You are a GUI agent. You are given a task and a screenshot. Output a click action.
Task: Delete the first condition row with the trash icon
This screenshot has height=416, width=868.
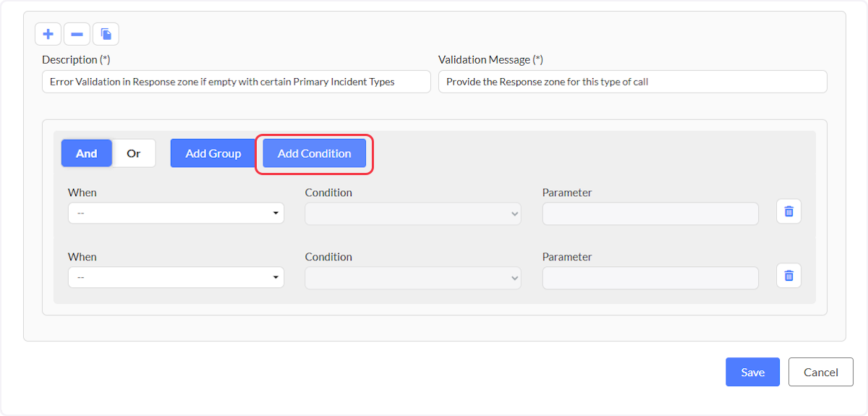(789, 211)
